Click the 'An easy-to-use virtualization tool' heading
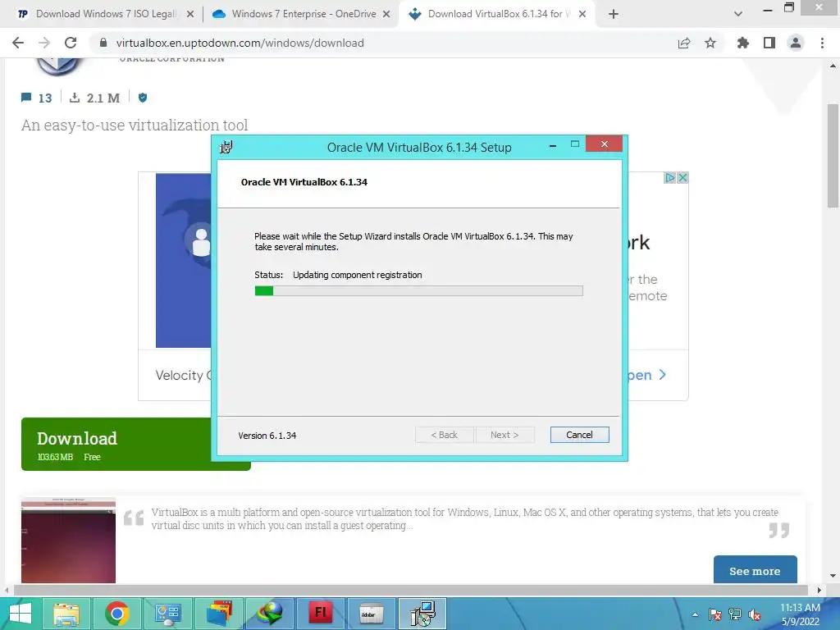 (x=135, y=126)
